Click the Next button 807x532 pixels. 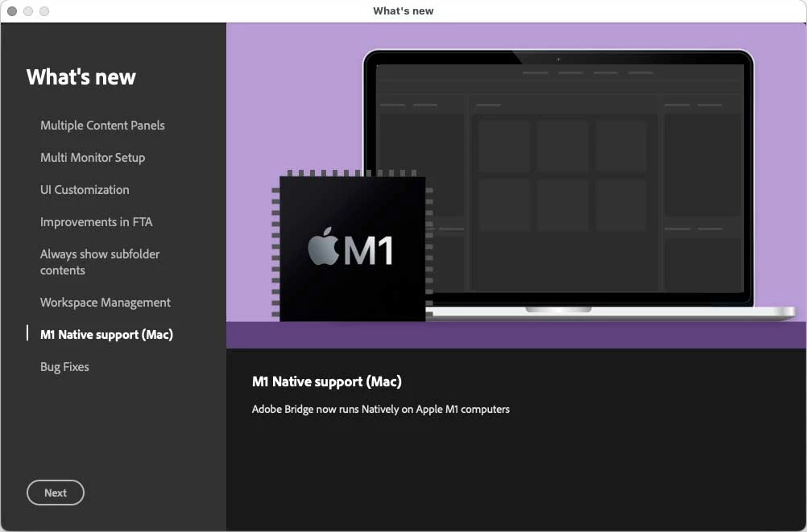point(56,493)
